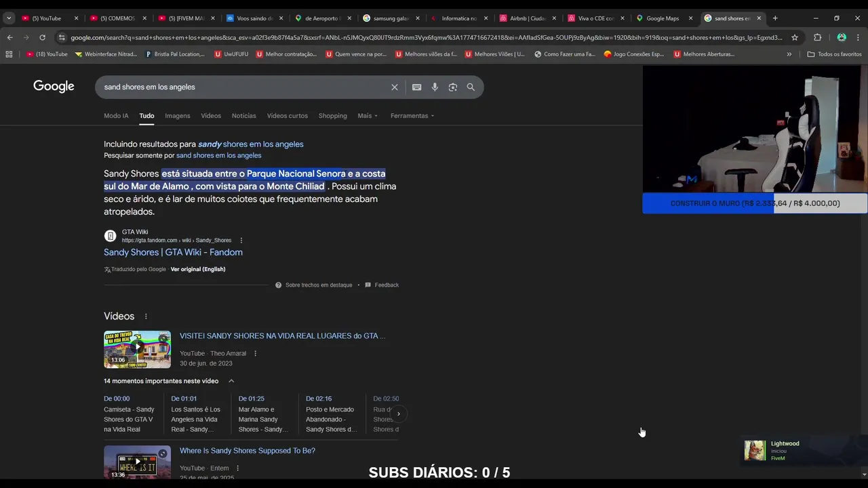The width and height of the screenshot is (868, 488).
Task: Go back to the previous page
Action: (9, 37)
